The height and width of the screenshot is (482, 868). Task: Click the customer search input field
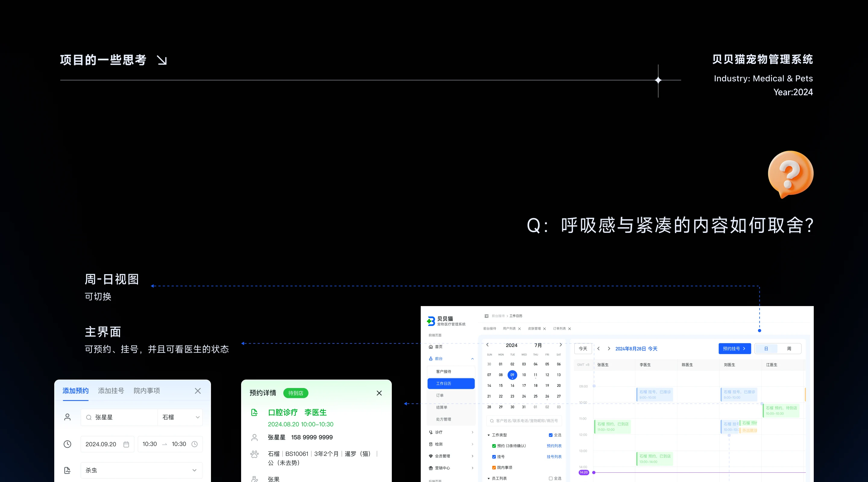pos(524,421)
